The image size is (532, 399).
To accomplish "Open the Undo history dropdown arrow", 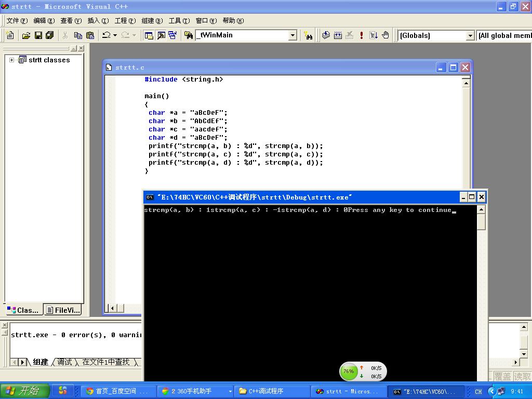I will pyautogui.click(x=115, y=35).
